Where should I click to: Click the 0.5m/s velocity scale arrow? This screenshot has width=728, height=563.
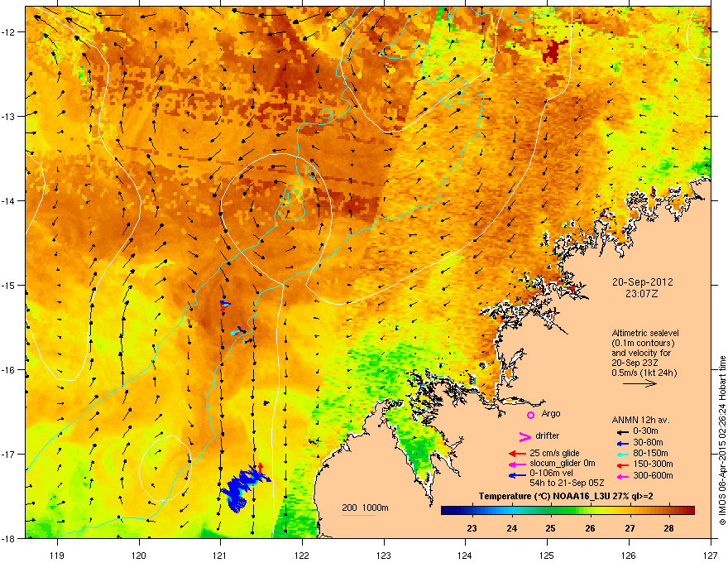click(x=639, y=383)
